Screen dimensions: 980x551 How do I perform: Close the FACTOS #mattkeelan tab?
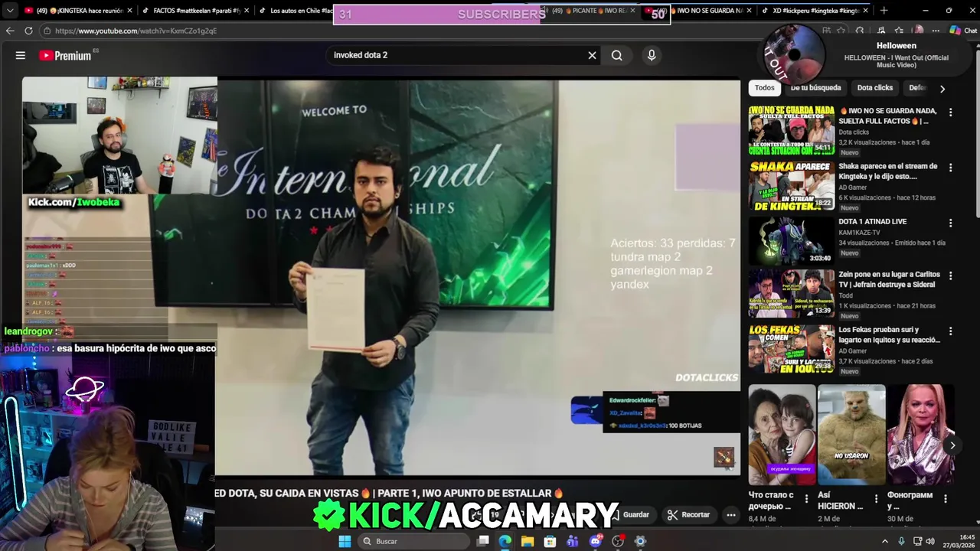click(246, 11)
